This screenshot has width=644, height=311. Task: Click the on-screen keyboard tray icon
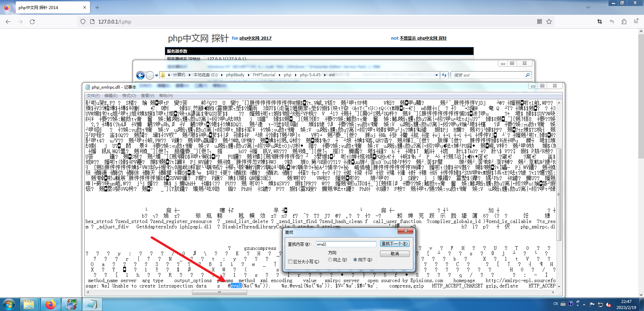click(x=563, y=304)
